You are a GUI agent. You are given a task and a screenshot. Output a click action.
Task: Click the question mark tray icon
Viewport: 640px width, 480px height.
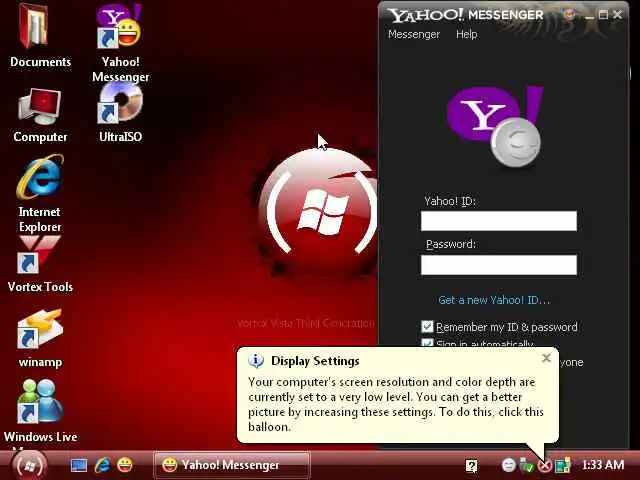471,465
